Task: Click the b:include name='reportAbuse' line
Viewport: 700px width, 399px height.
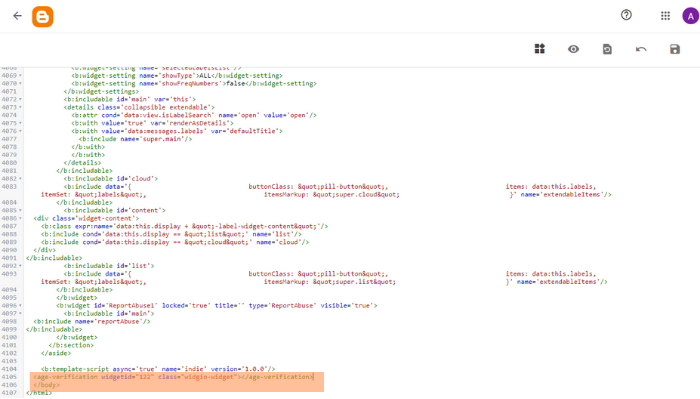Action: tap(92, 322)
